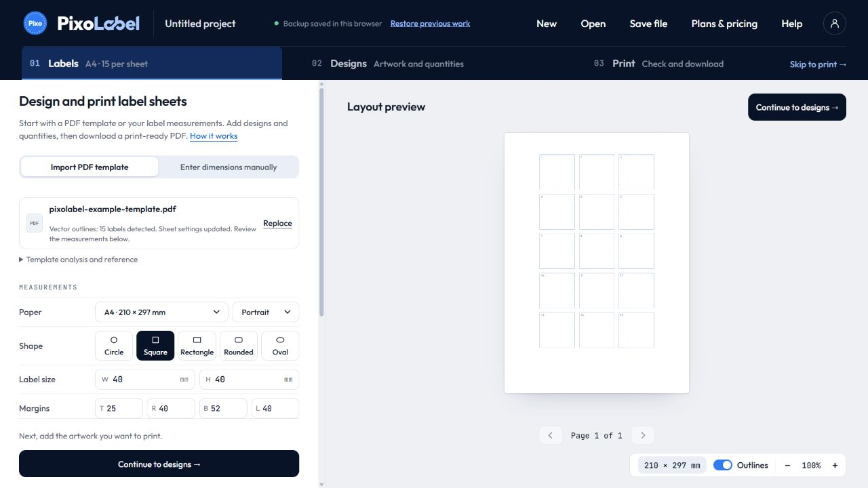Switch to Enter dimensions manually tab

point(229,167)
